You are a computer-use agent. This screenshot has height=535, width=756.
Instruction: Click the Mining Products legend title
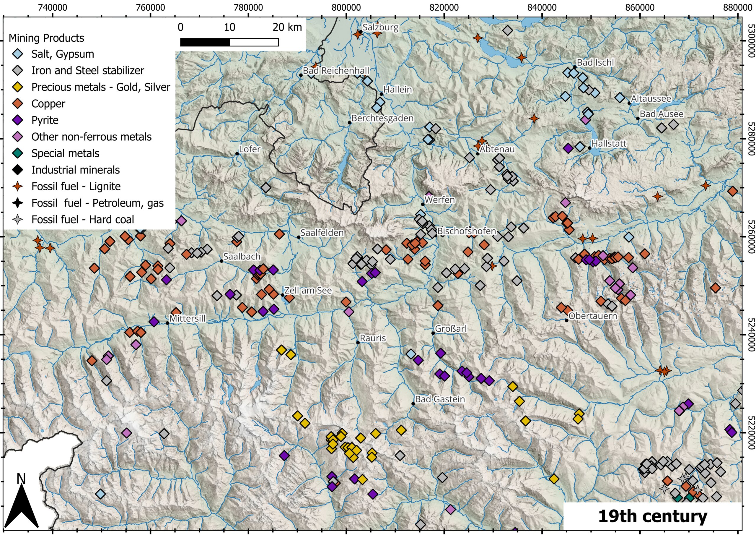[x=46, y=38]
